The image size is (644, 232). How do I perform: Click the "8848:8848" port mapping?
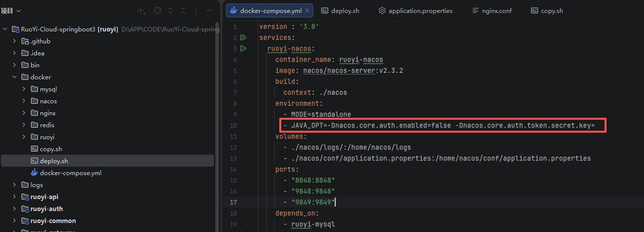(x=313, y=180)
